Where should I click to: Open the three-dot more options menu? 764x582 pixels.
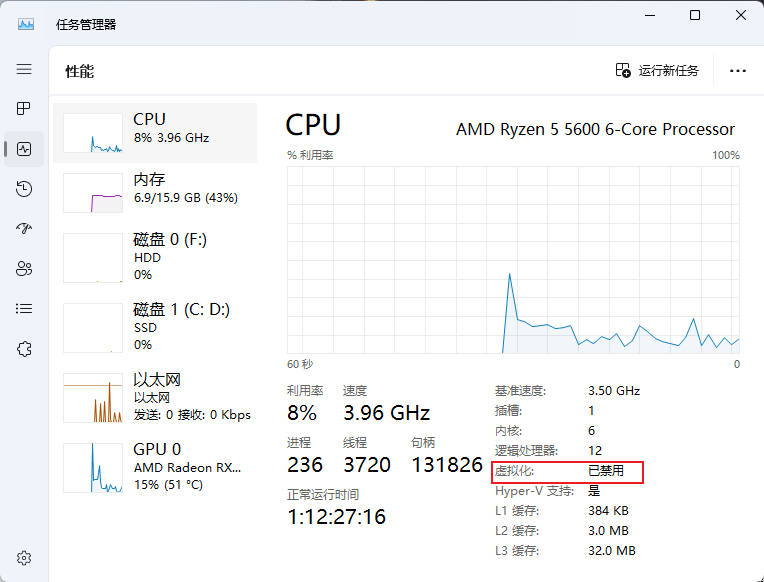tap(738, 71)
